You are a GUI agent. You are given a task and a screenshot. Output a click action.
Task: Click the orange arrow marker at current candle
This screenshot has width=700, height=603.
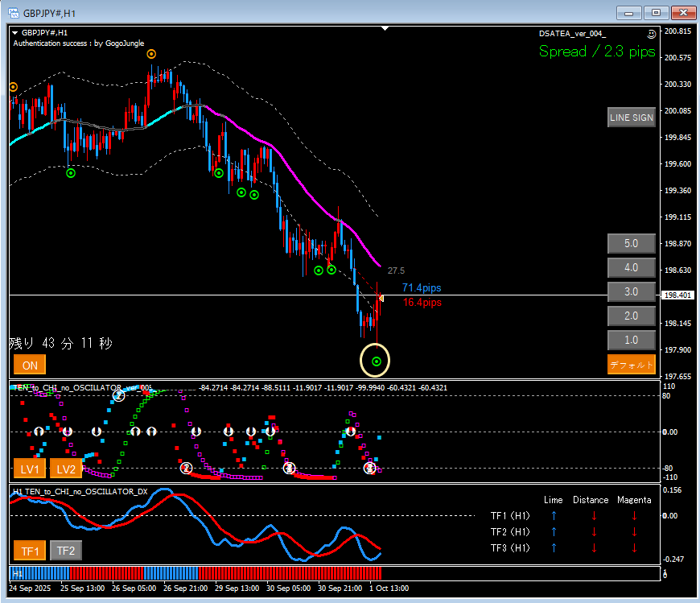pos(381,299)
